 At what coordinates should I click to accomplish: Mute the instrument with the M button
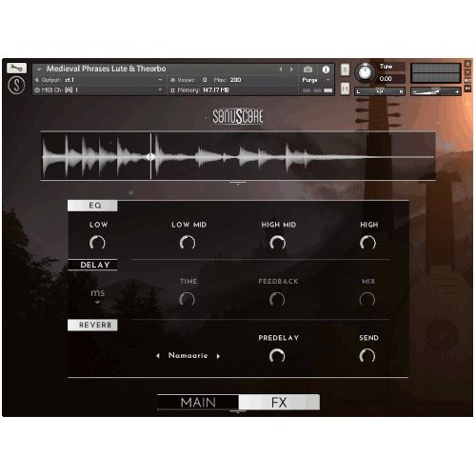point(345,89)
